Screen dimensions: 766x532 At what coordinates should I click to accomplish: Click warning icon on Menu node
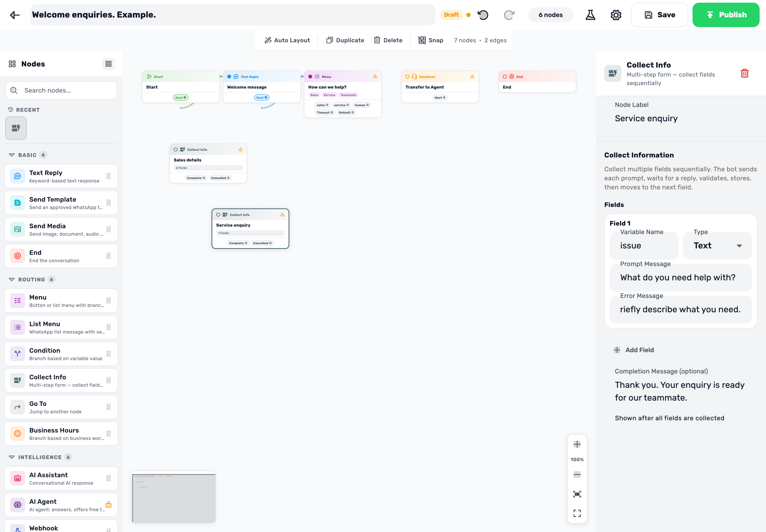pos(375,76)
